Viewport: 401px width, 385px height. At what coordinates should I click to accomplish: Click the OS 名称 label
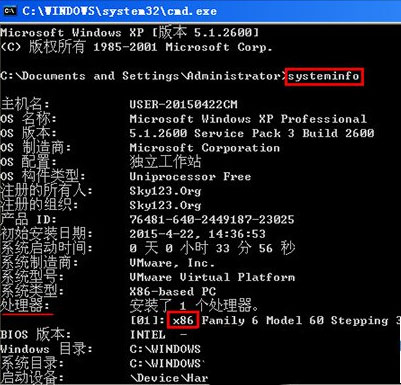(28, 119)
